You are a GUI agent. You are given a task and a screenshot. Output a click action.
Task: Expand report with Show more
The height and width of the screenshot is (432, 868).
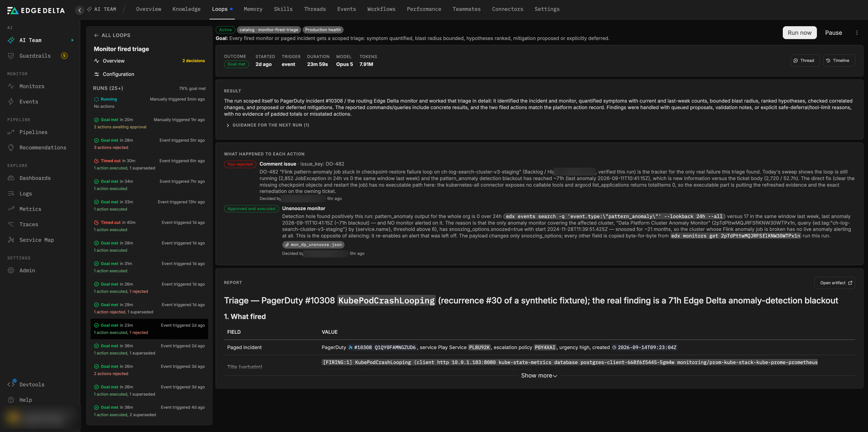click(539, 376)
